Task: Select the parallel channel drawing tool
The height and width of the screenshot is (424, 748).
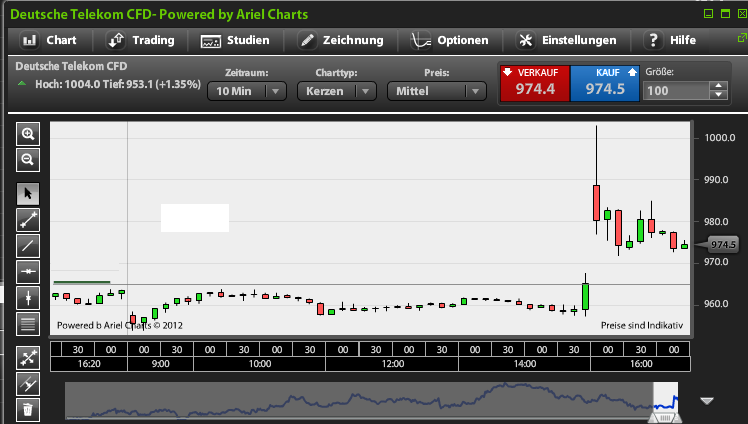Action: [x=28, y=384]
